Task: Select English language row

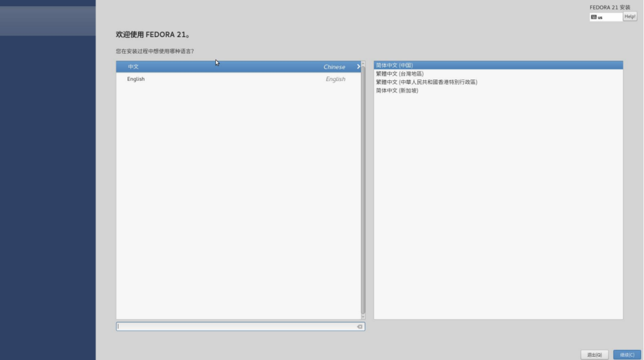Action: (238, 79)
